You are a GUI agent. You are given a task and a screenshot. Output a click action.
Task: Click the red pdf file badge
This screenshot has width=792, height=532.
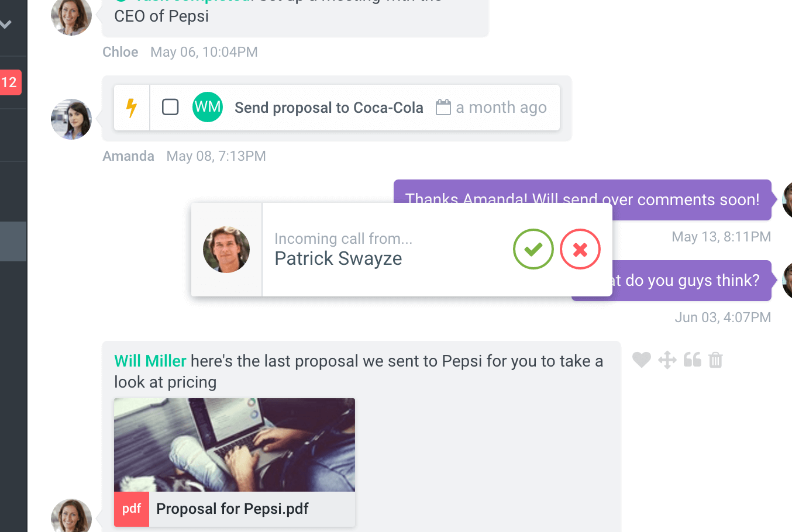pos(132,509)
